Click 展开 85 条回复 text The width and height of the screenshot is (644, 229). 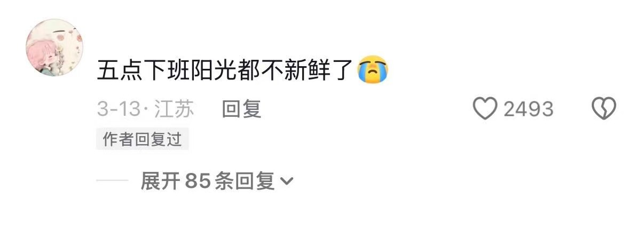[x=208, y=181]
